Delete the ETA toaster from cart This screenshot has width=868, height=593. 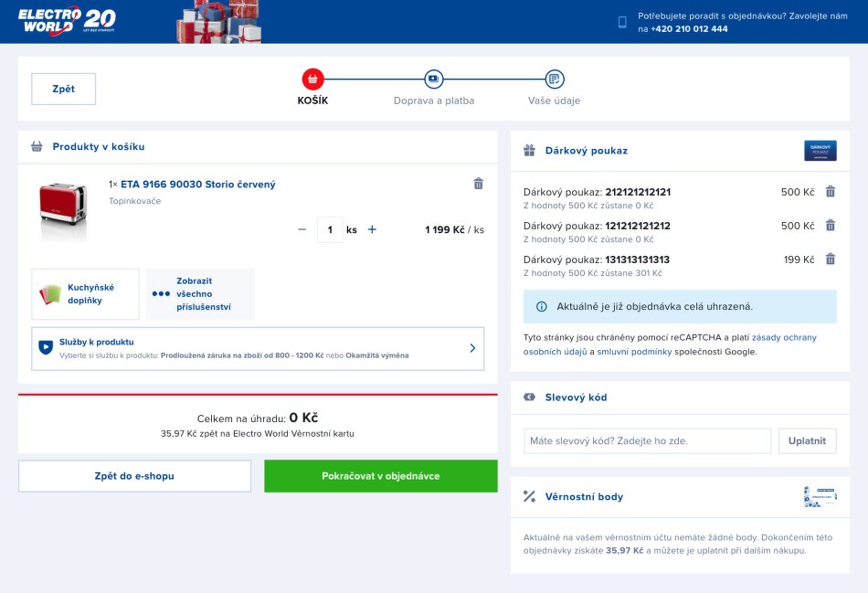478,184
